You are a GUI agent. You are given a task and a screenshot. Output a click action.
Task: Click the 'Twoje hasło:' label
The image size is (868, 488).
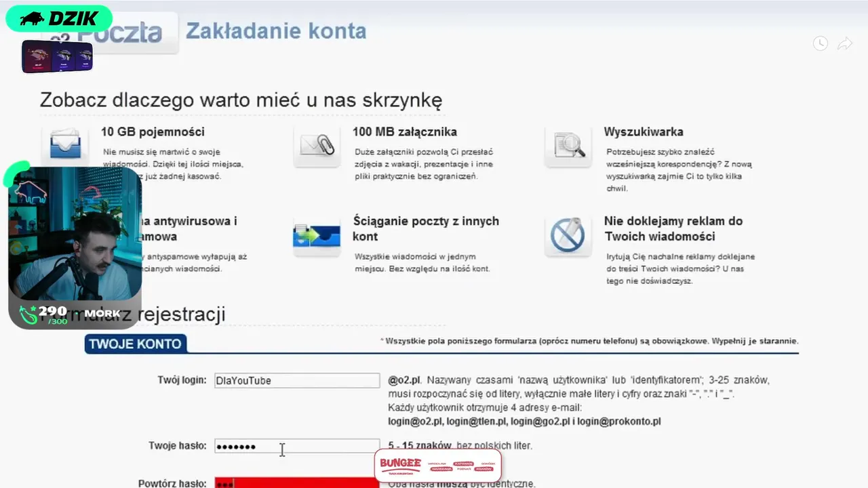[178, 446]
